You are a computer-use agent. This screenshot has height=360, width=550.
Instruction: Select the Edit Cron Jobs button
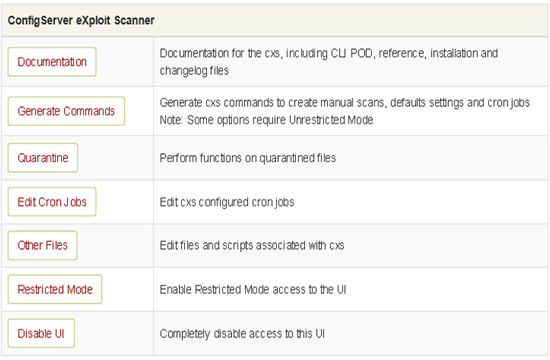[52, 202]
